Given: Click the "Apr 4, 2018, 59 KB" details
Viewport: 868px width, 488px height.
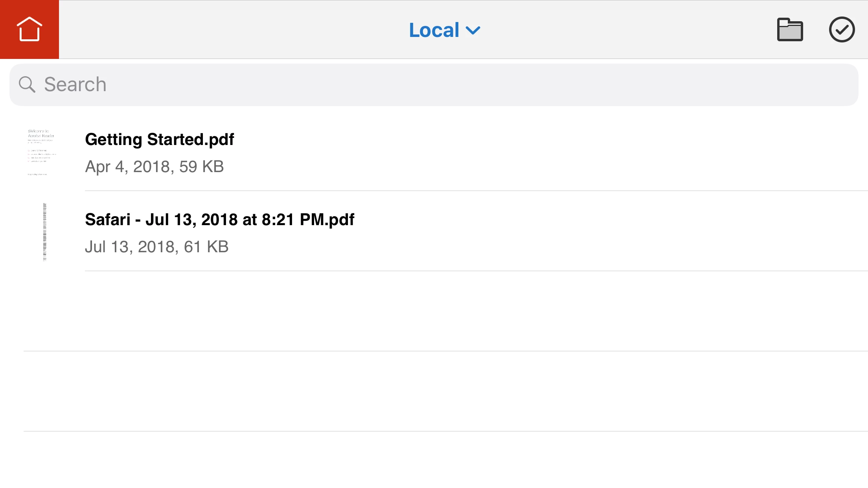Looking at the screenshot, I should pos(154,167).
